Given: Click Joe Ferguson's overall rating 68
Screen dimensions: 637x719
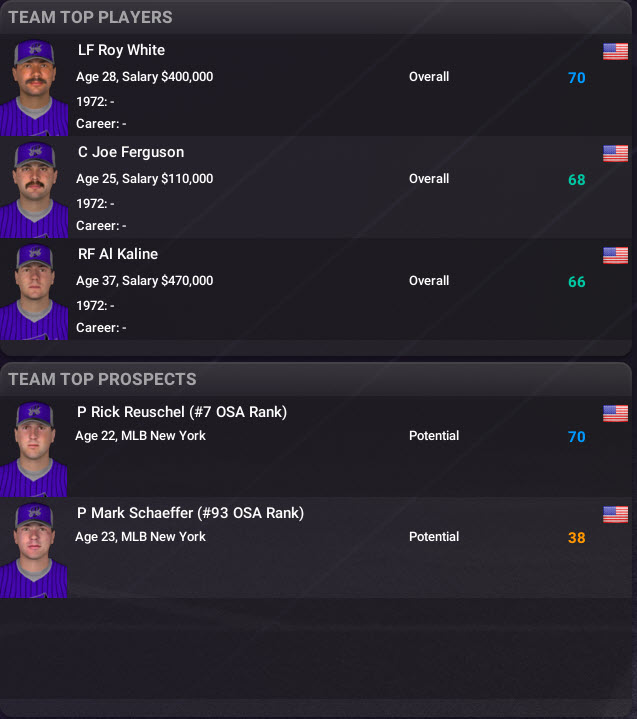Looking at the screenshot, I should pyautogui.click(x=576, y=180).
